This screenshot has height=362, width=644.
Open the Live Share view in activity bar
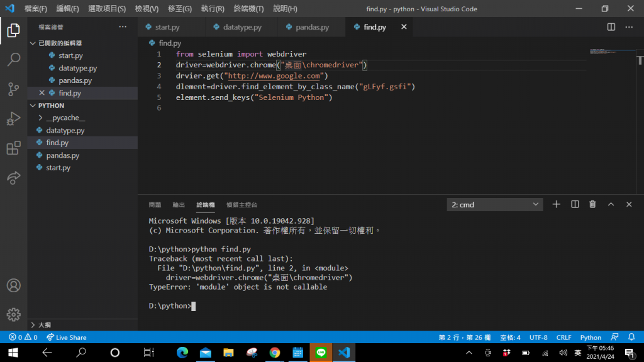pyautogui.click(x=14, y=178)
